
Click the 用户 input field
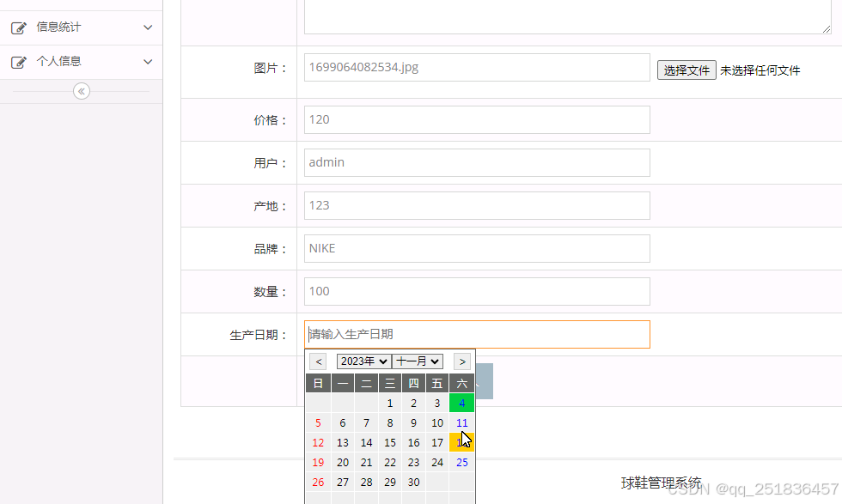pyautogui.click(x=477, y=162)
